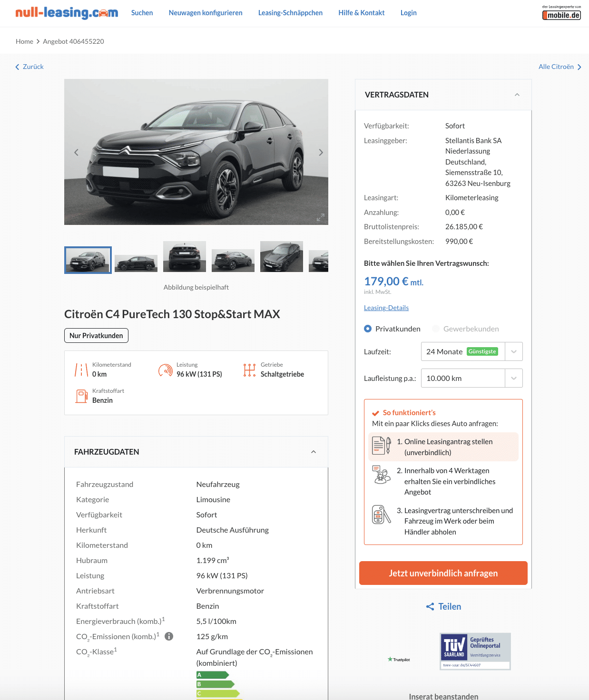Click the Abbildung beispielhaft caption

(x=196, y=287)
